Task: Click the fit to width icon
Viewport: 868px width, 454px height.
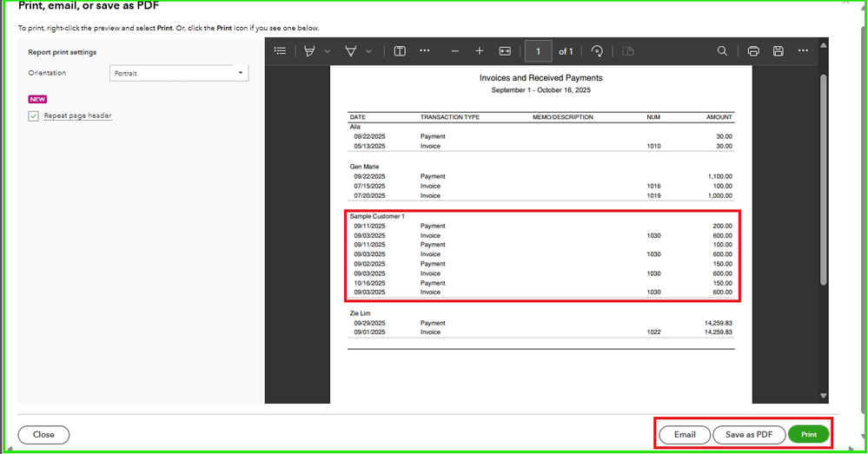Action: pos(505,52)
